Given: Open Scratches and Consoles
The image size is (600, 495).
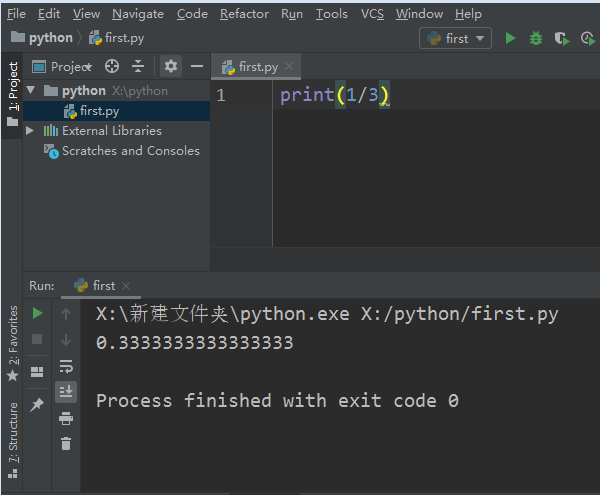Looking at the screenshot, I should [x=130, y=151].
